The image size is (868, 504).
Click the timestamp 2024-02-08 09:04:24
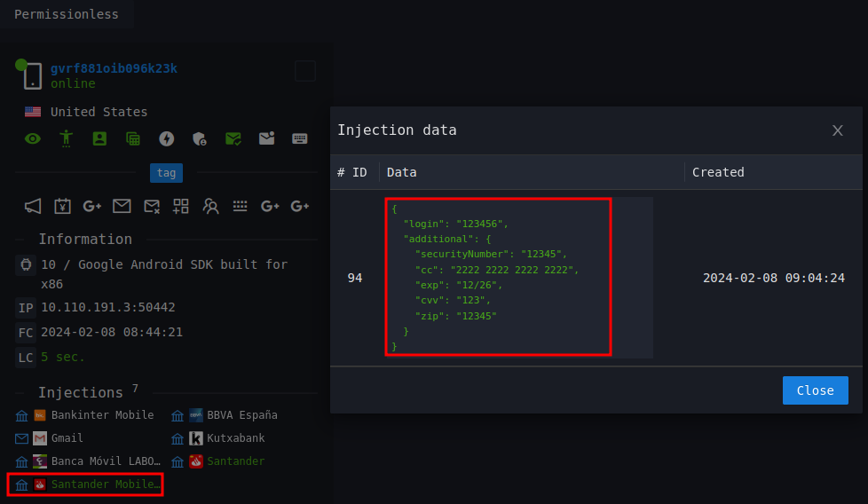(x=774, y=278)
